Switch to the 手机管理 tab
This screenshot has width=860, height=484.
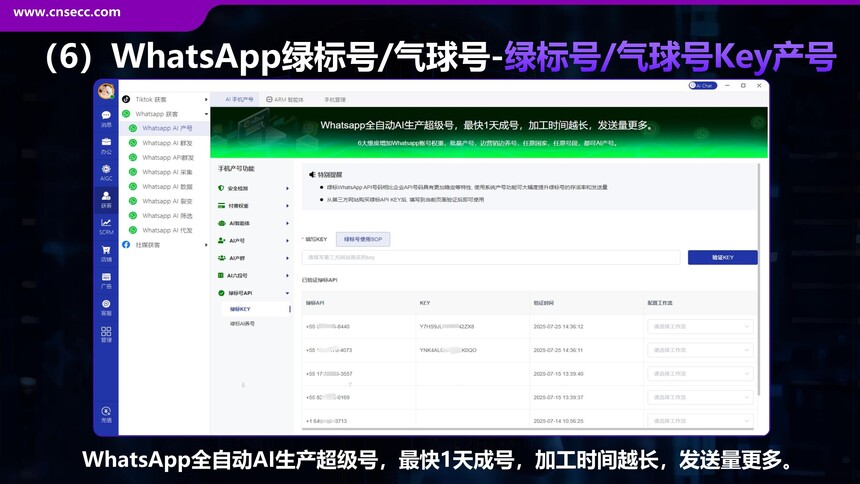point(335,99)
